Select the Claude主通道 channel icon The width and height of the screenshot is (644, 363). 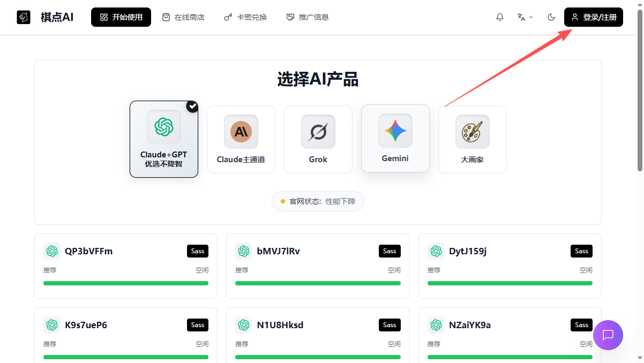(241, 131)
